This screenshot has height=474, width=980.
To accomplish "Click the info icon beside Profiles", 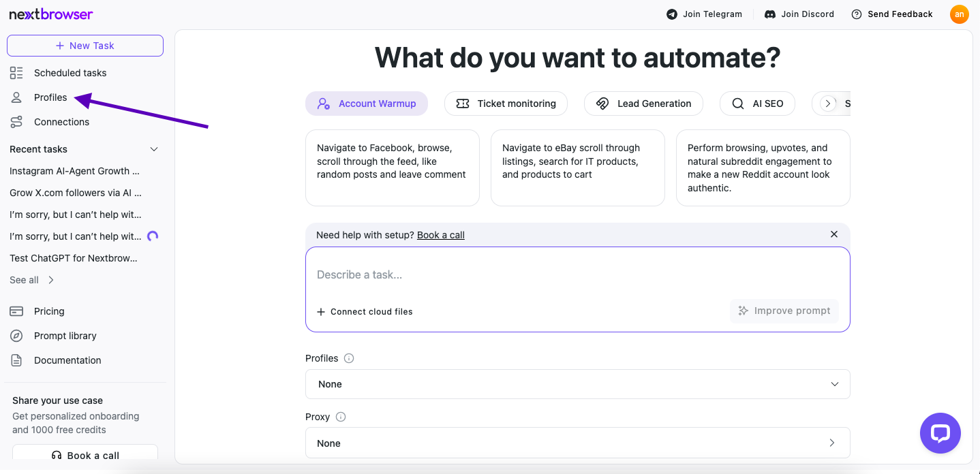I will 349,358.
